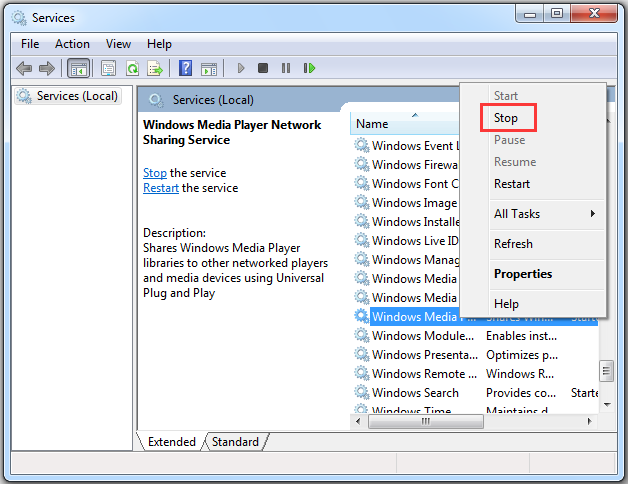Viewport: 628px width, 484px height.
Task: Click the Forward arrow toolbar icon
Action: tap(46, 68)
